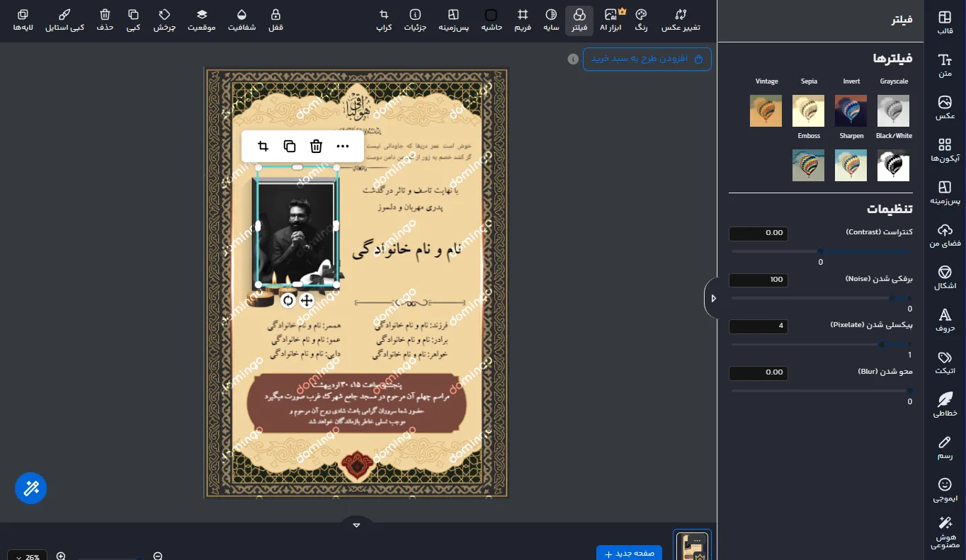Click the چرخش (rotate) tool
966x560 pixels.
click(x=164, y=20)
